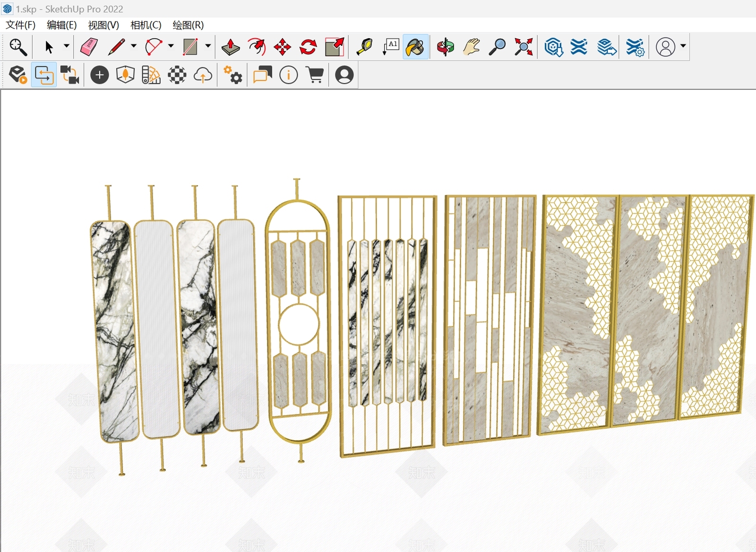
Task: Activate the Offset tool
Action: point(257,47)
